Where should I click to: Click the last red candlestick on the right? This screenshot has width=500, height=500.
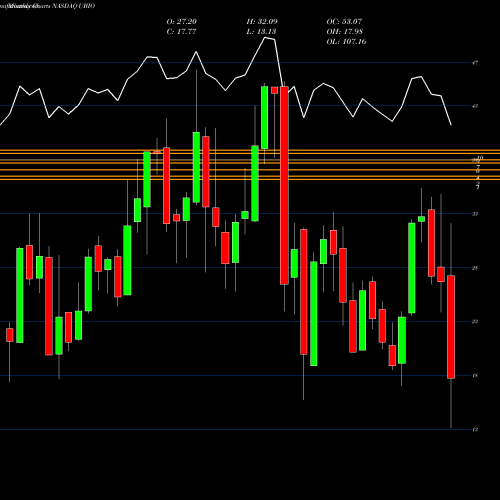451,327
